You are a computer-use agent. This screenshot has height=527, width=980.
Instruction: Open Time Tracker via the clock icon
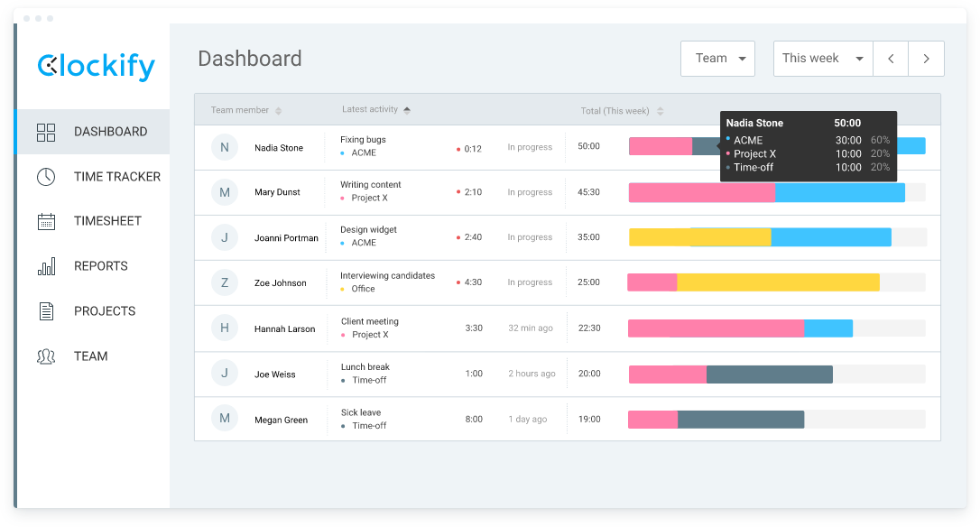[x=46, y=176]
